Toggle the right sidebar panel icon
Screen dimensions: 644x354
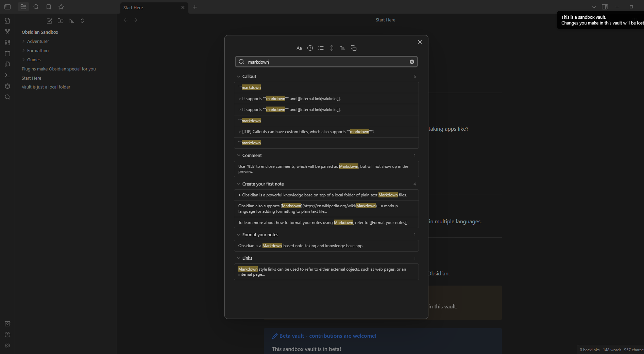click(x=605, y=7)
